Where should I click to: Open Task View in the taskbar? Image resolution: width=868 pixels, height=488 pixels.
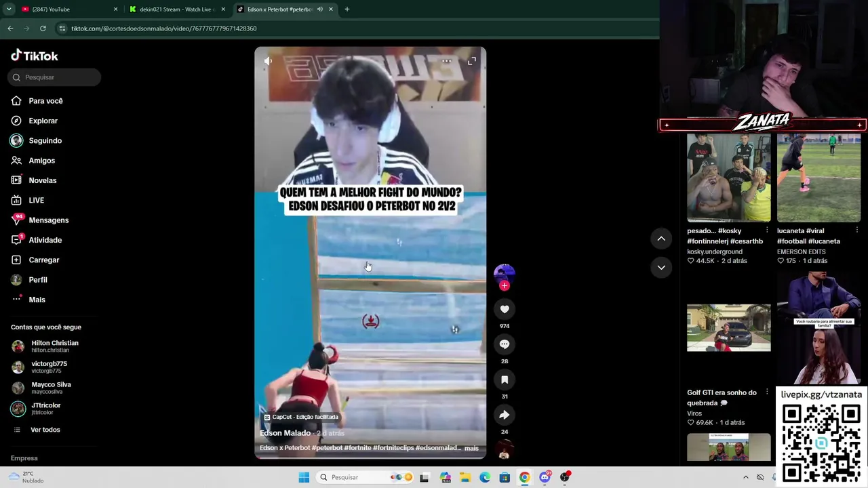pyautogui.click(x=425, y=477)
